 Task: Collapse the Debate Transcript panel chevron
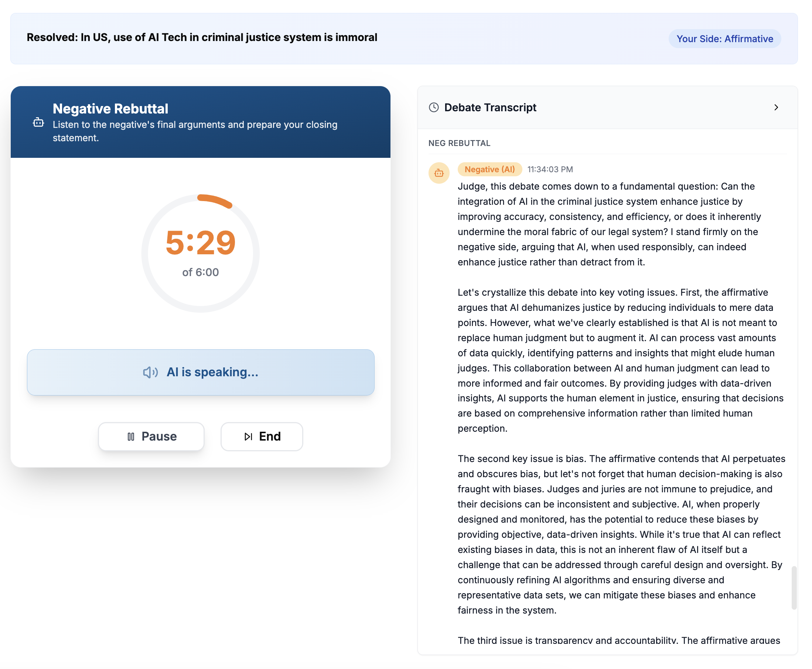776,108
